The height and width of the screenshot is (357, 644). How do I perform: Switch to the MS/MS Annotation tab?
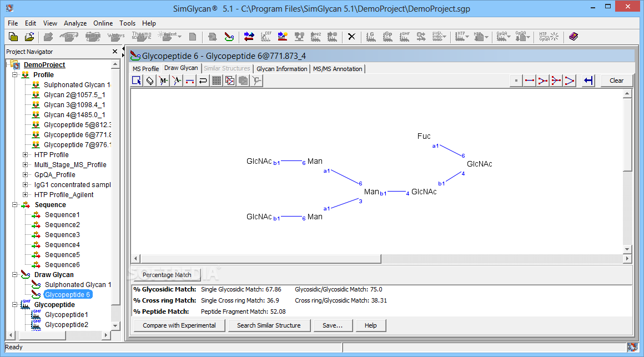(338, 69)
